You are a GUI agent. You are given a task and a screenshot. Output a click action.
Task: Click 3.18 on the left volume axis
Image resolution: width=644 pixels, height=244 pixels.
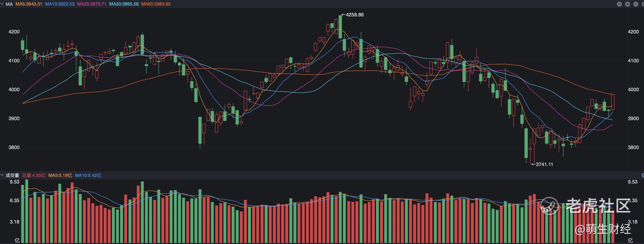click(15, 222)
